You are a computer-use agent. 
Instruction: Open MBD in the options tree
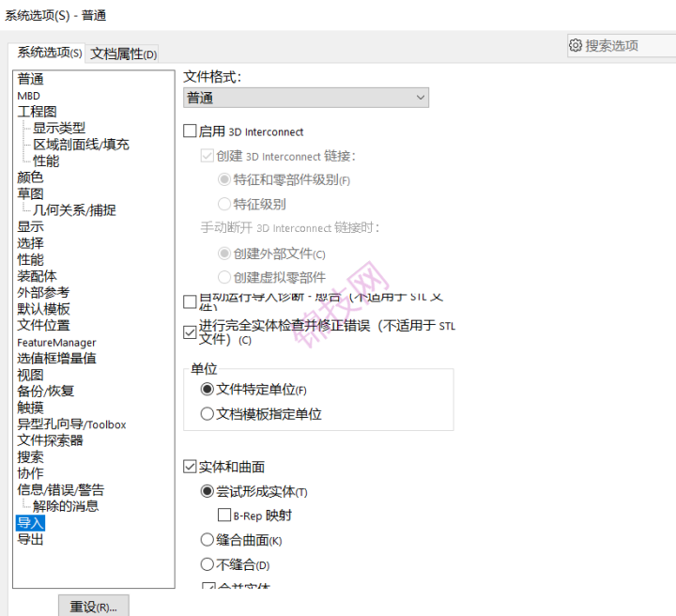[28, 96]
